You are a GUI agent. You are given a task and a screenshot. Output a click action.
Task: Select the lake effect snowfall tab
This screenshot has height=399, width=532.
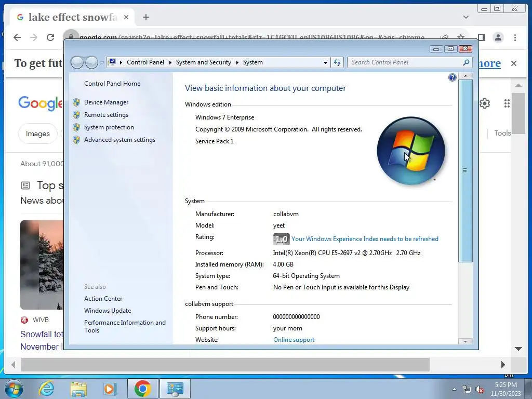click(72, 17)
